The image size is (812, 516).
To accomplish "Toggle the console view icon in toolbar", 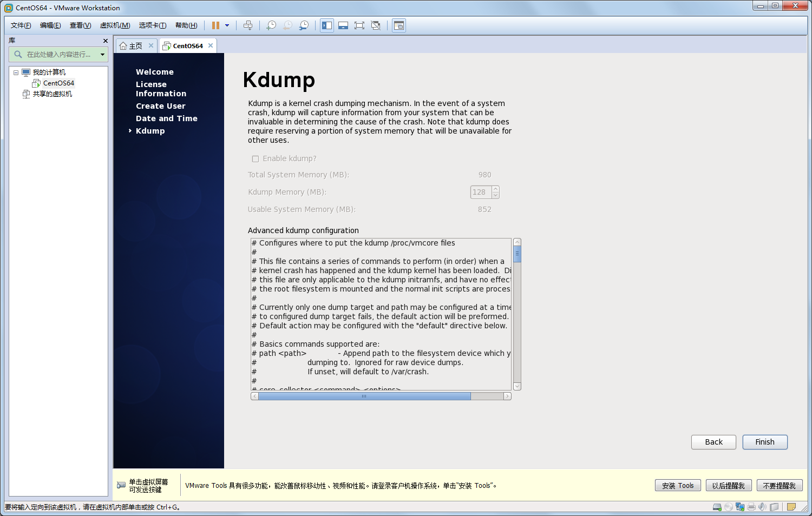I will coord(399,25).
